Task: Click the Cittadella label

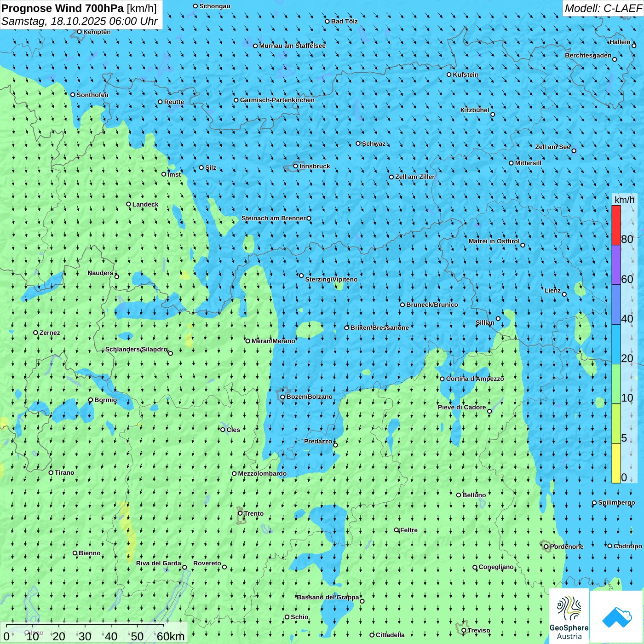Action: pyautogui.click(x=390, y=635)
